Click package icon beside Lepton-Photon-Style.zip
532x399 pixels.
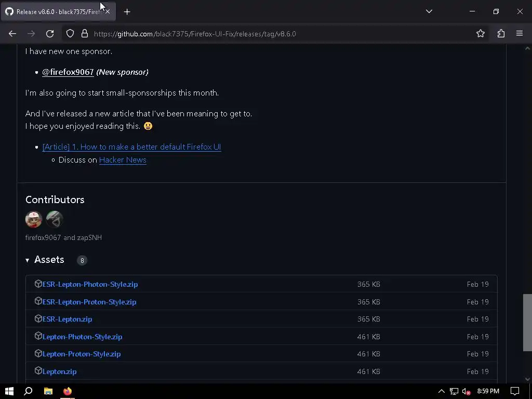[38, 336]
